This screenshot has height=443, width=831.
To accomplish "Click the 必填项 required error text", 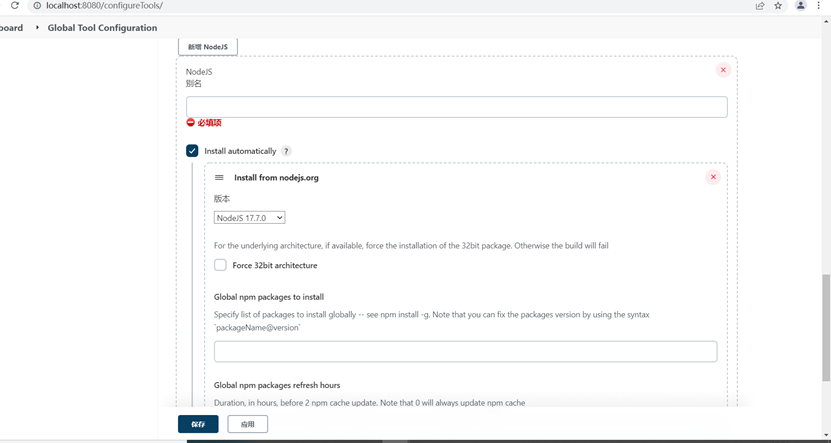I will coord(209,123).
